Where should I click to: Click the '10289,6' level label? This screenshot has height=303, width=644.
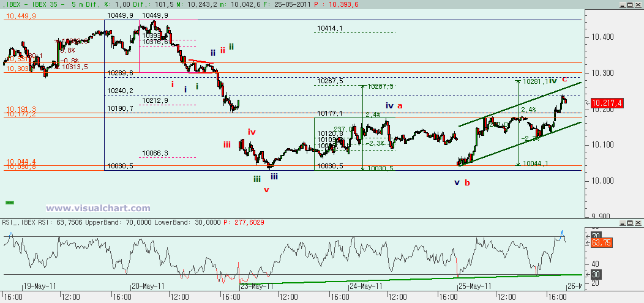[x=121, y=73]
